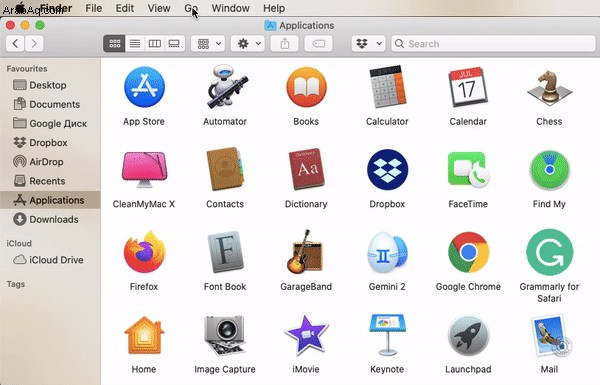Viewport: 600px width, 385px height.
Task: Expand the group-by arrangement dropdown
Action: coord(208,44)
